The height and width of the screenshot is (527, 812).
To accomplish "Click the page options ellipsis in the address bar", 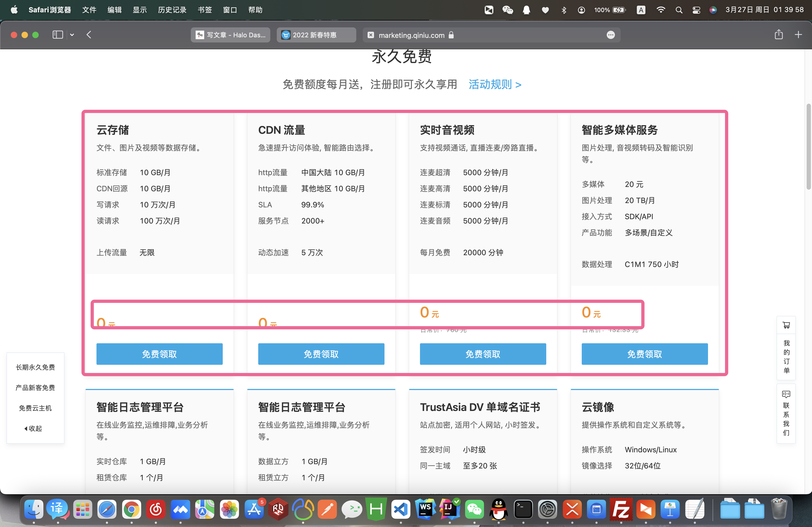I will [x=611, y=35].
